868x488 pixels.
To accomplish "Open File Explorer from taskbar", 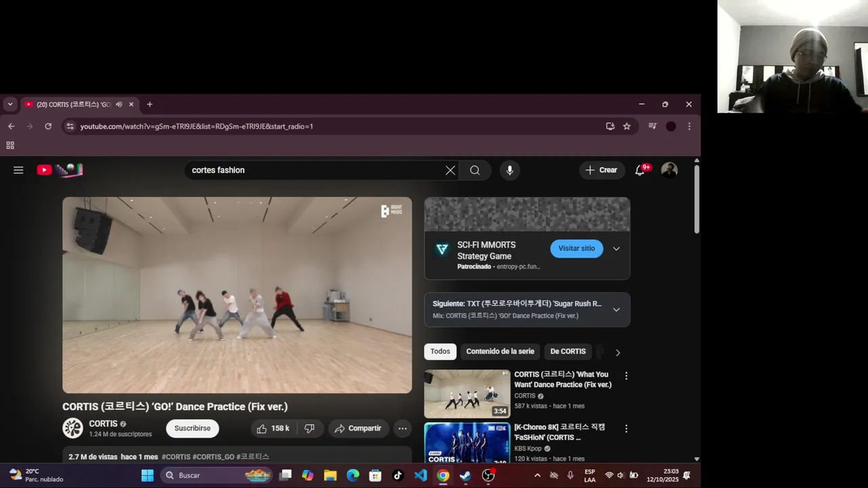I will 330,476.
